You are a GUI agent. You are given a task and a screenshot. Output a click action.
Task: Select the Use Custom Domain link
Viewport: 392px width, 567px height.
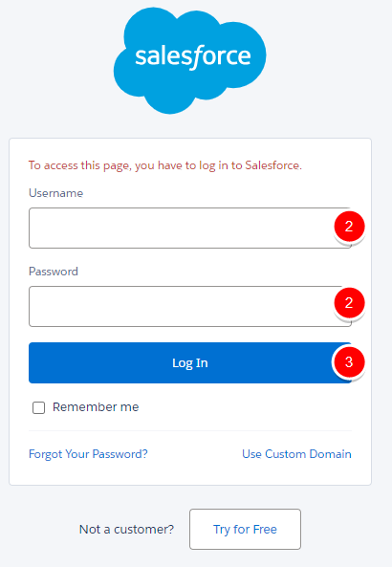pos(296,454)
